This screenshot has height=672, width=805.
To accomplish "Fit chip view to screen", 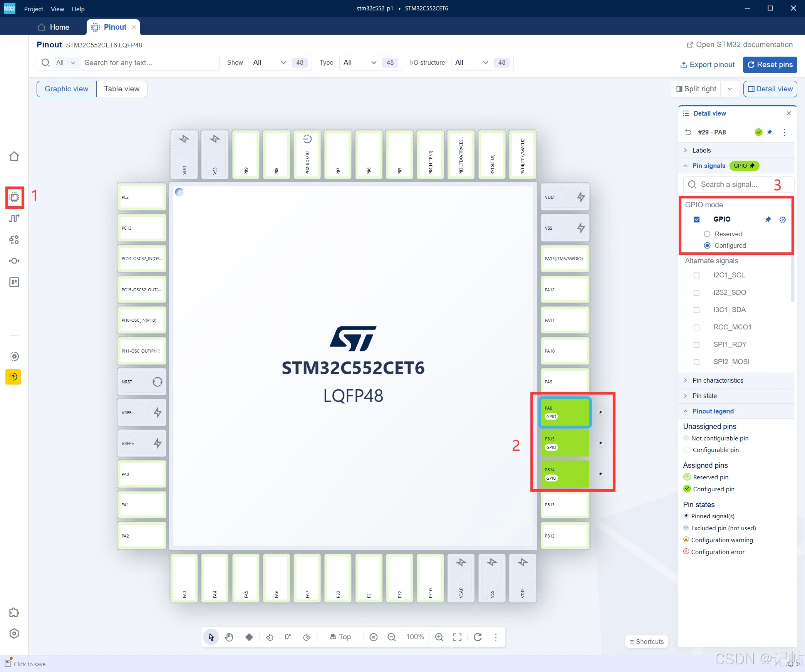I will tap(457, 637).
